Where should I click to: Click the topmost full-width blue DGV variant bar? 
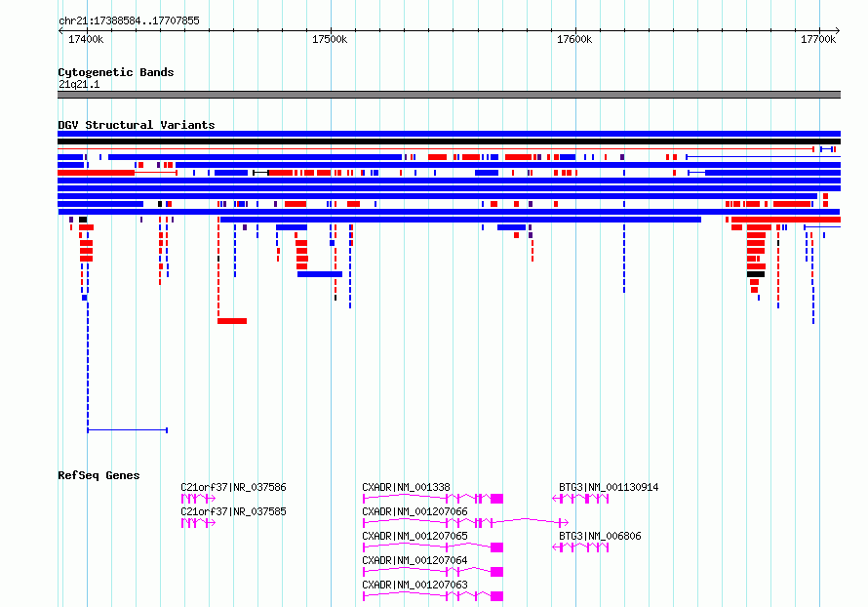pyautogui.click(x=449, y=134)
